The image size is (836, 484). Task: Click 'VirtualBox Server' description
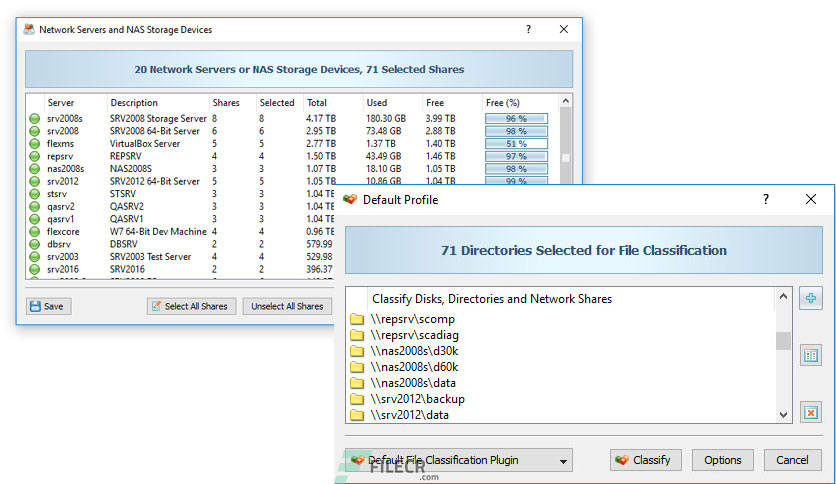click(x=144, y=143)
